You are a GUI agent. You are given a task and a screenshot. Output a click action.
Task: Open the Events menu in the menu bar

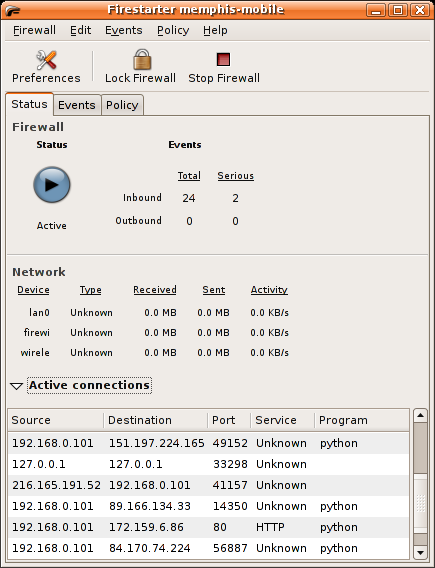click(x=124, y=30)
